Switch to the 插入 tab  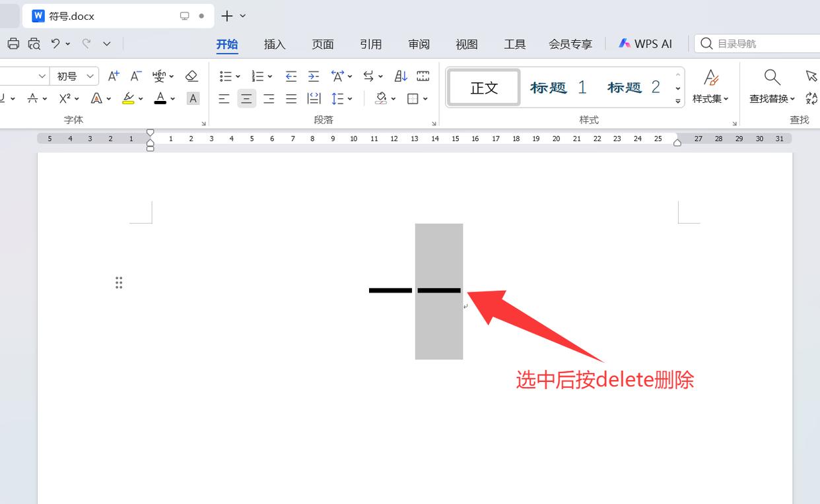click(x=275, y=44)
